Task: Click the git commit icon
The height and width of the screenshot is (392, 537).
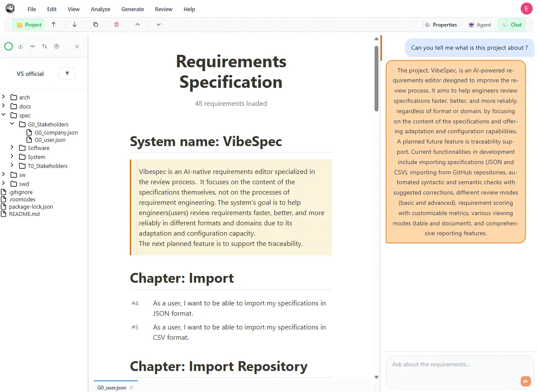Action: [33, 46]
